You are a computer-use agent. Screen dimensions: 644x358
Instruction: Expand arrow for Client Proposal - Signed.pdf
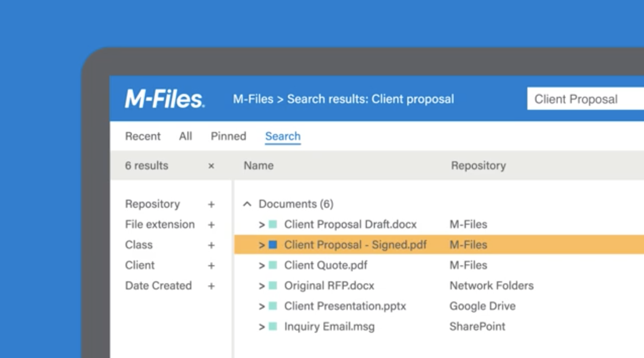(262, 245)
